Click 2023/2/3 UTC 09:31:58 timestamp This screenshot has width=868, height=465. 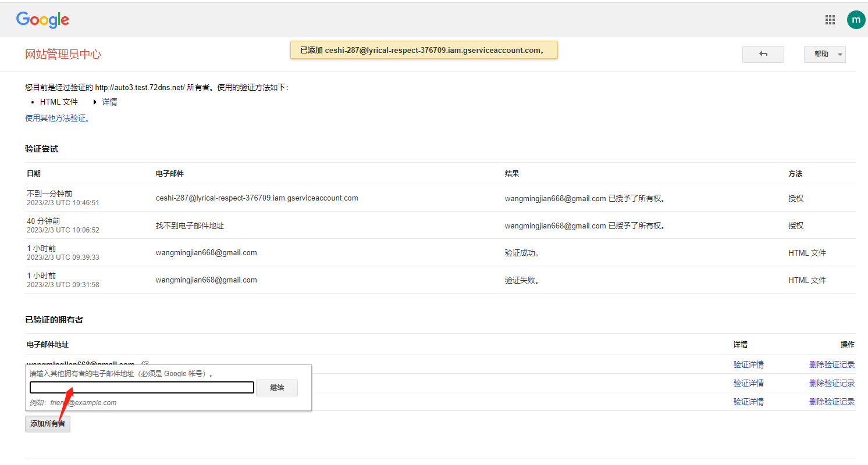click(63, 285)
